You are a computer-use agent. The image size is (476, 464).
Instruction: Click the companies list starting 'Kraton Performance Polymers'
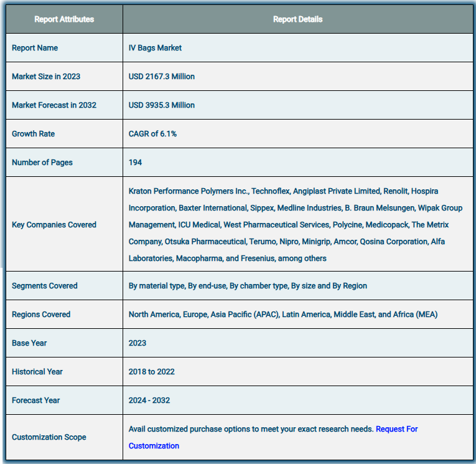(296, 225)
